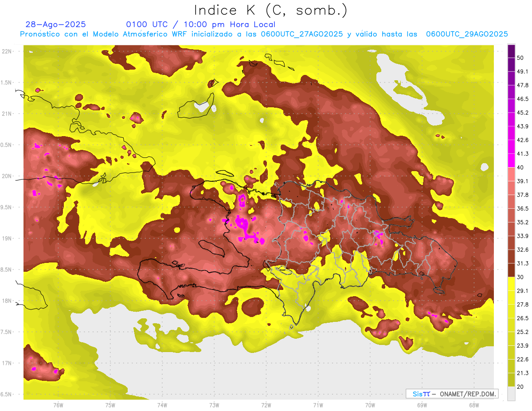The image size is (532, 411).
Task: Click the "74W" longitude axis label
Action: pyautogui.click(x=162, y=405)
